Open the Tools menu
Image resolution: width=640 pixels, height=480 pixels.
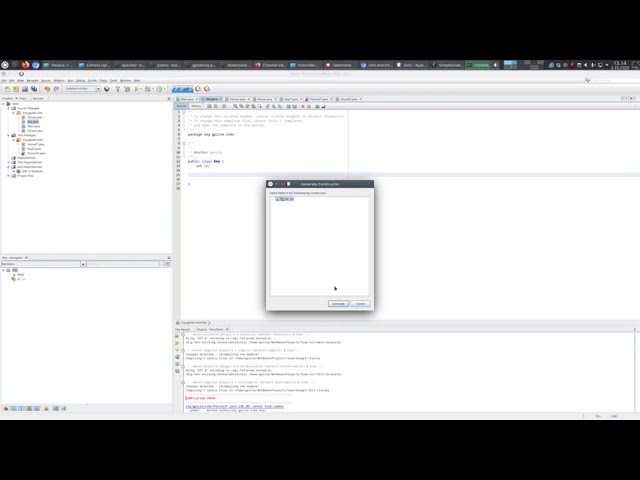coord(113,80)
